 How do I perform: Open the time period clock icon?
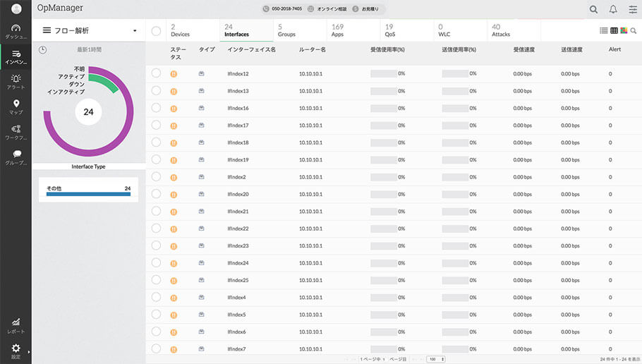coord(42,50)
